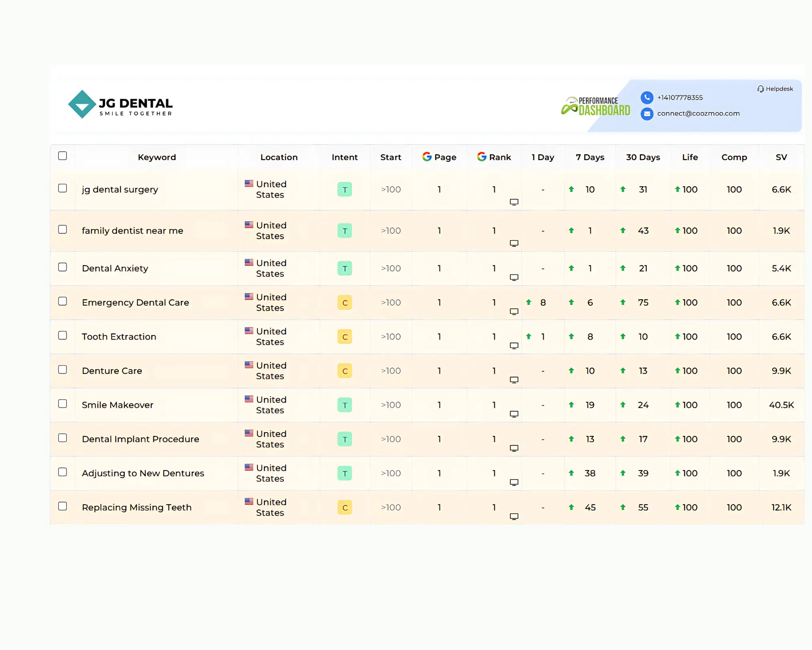Click the Helpdesk headset icon
The width and height of the screenshot is (812, 650).
(x=760, y=89)
